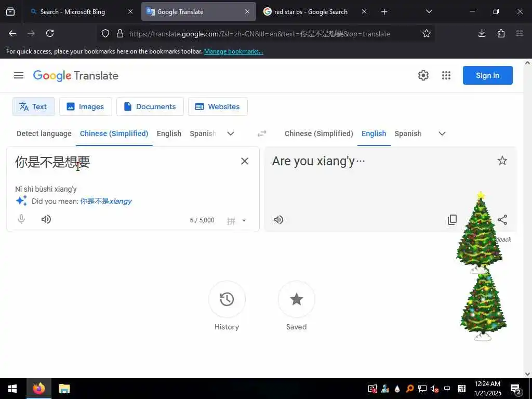Open the Google apps grid
The height and width of the screenshot is (399, 532).
[446, 75]
